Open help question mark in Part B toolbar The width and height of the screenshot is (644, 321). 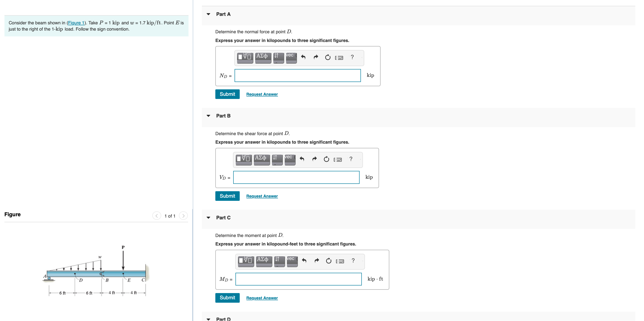coord(351,159)
